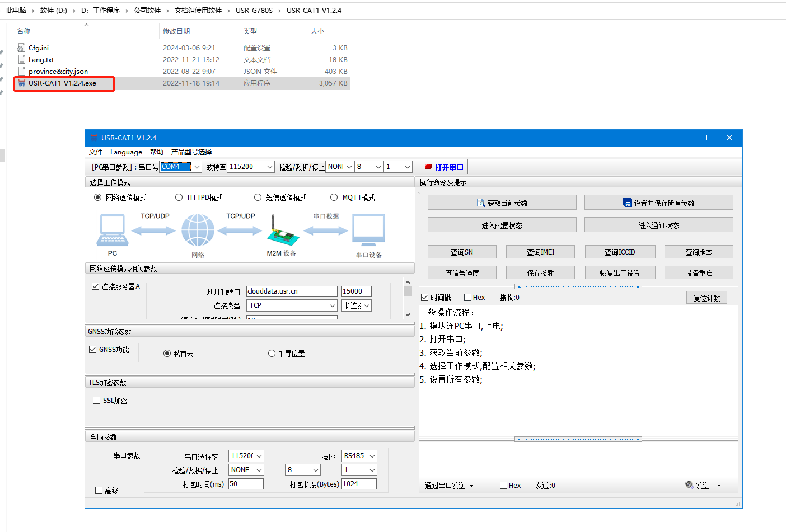786x532 pixels.
Task: Click the send icon next to 发送
Action: (689, 485)
